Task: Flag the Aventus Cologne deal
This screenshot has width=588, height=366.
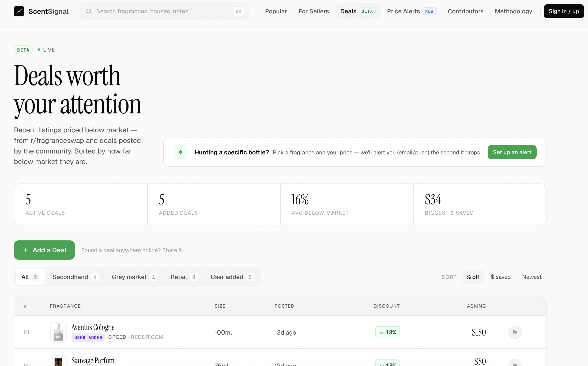Action: coord(515,332)
